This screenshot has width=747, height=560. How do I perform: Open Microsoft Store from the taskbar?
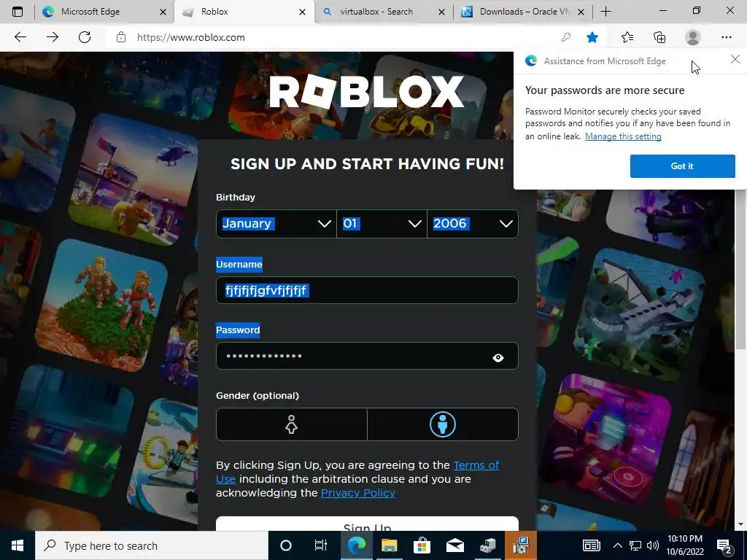422,545
